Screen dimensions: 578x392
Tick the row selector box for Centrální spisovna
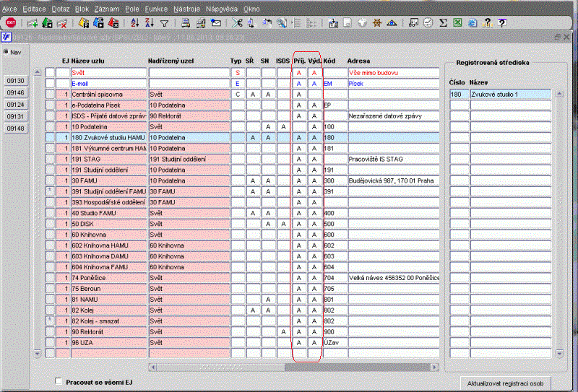tap(50, 95)
